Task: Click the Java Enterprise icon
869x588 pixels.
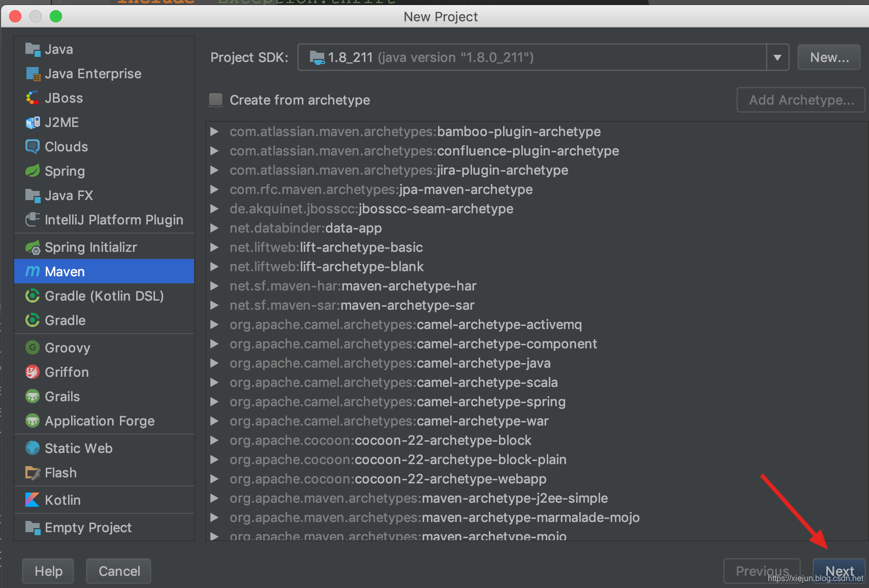Action: pos(33,74)
